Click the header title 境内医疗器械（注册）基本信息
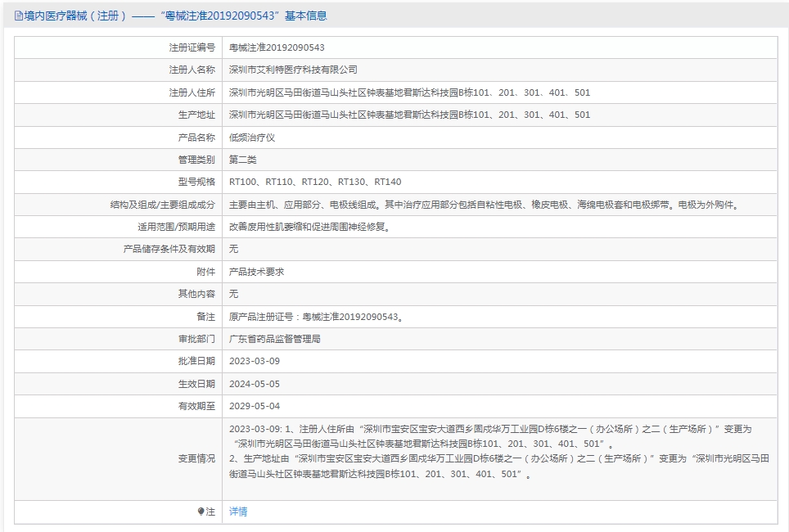Image resolution: width=789 pixels, height=532 pixels. coord(176,16)
